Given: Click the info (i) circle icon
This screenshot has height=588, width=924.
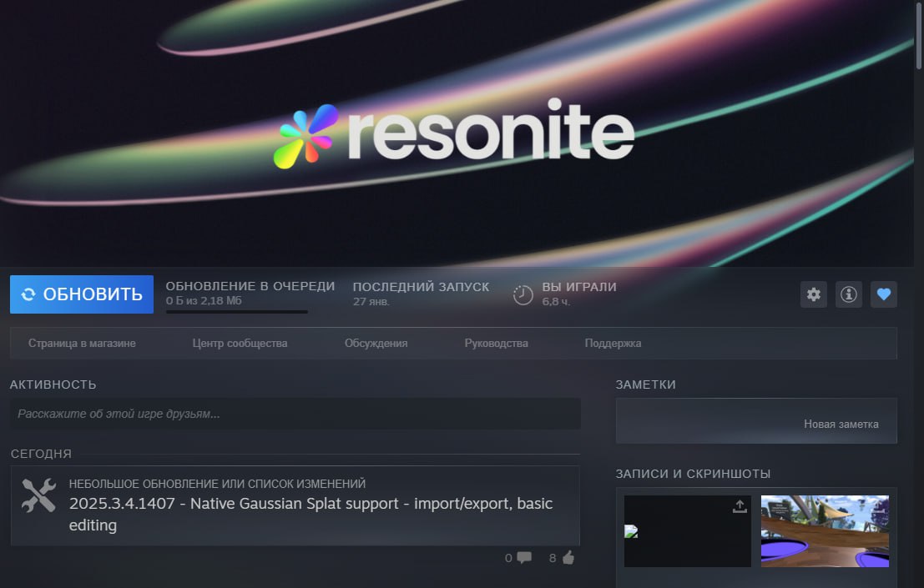Looking at the screenshot, I should [848, 294].
